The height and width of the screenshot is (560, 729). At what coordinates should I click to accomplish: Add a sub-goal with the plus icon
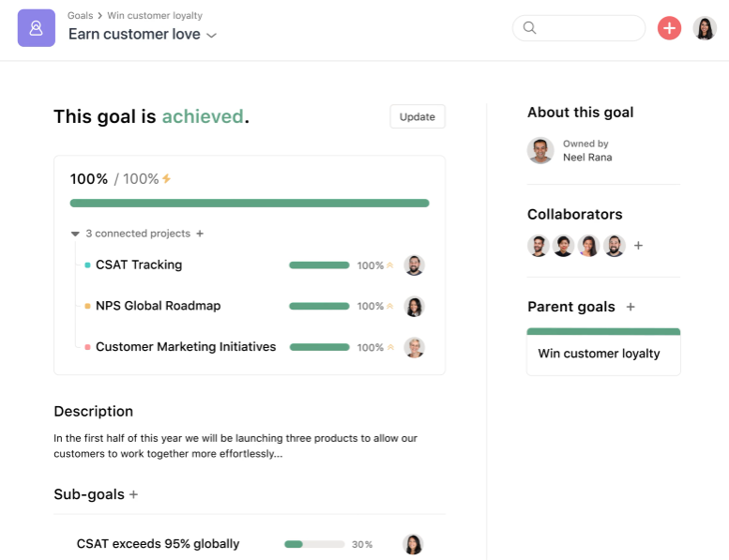pos(133,494)
